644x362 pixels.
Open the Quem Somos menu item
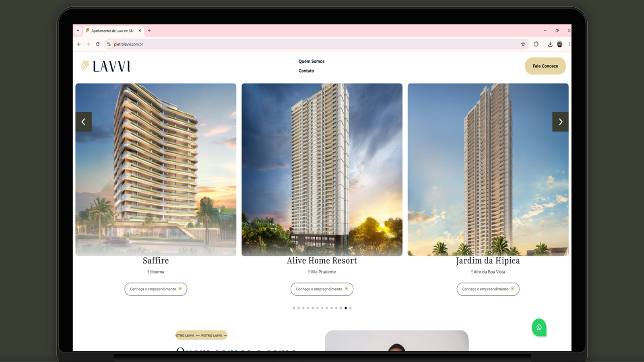[312, 62]
